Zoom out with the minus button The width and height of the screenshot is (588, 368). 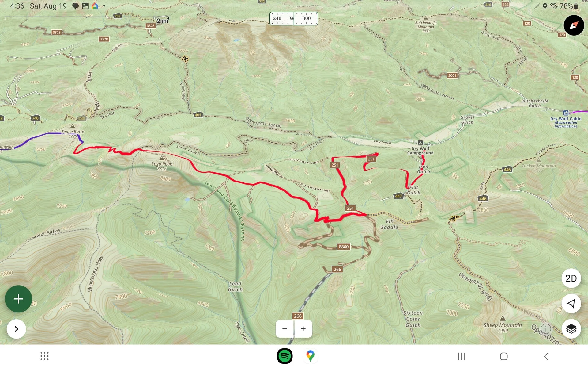tap(285, 329)
